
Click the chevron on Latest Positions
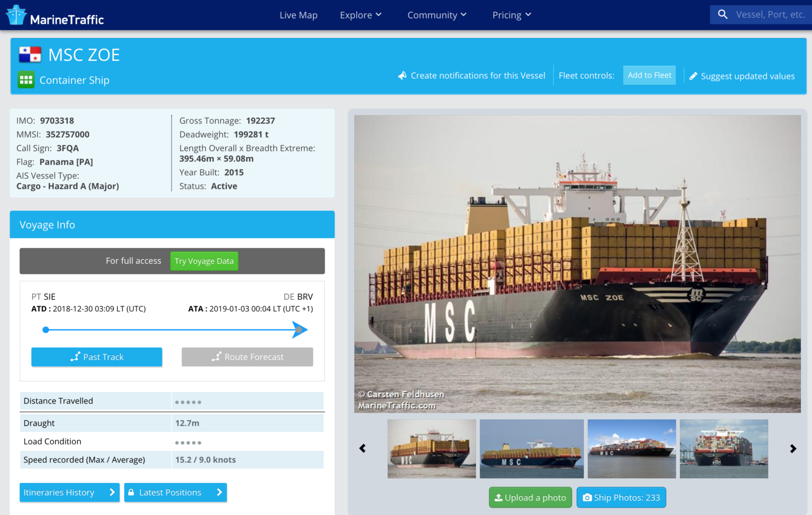[219, 492]
